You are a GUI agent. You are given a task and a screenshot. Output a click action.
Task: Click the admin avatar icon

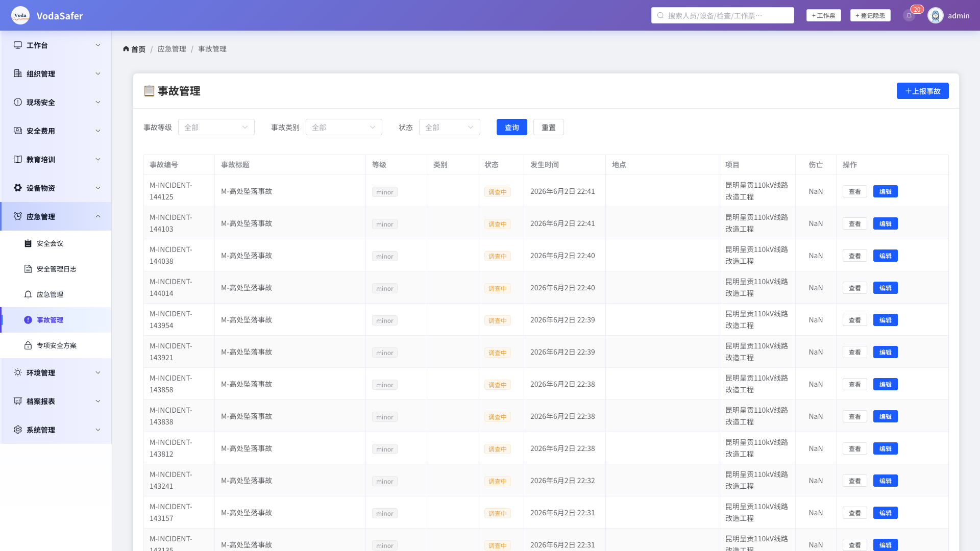click(x=936, y=15)
